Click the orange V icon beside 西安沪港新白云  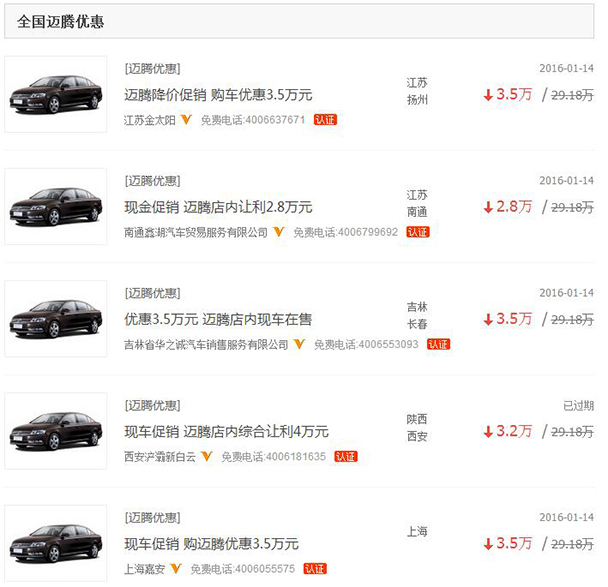(x=207, y=456)
